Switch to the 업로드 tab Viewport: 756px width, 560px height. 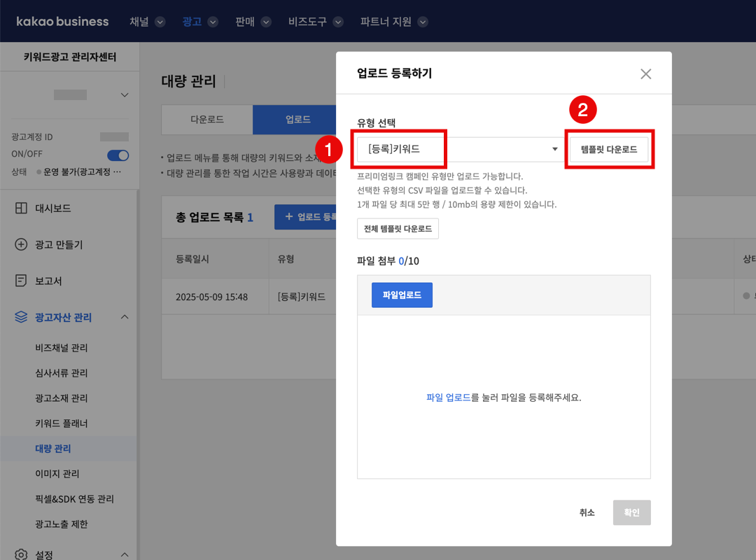294,119
